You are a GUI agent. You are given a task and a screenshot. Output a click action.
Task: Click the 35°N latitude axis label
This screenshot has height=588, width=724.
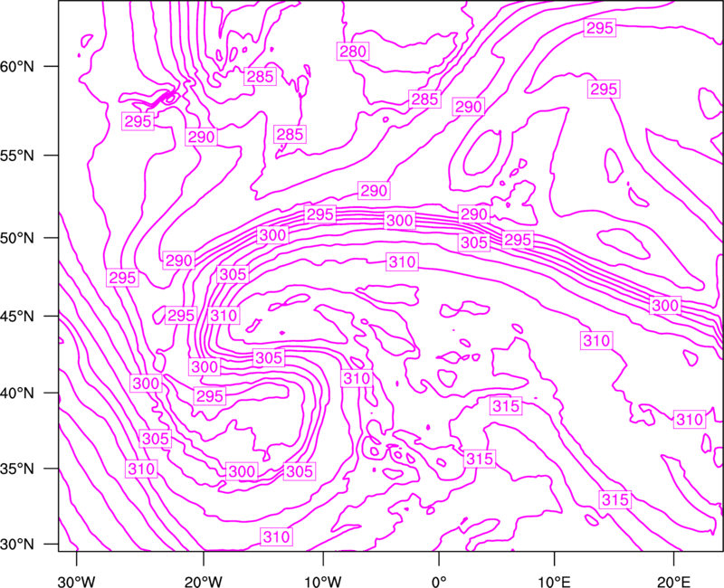[17, 469]
